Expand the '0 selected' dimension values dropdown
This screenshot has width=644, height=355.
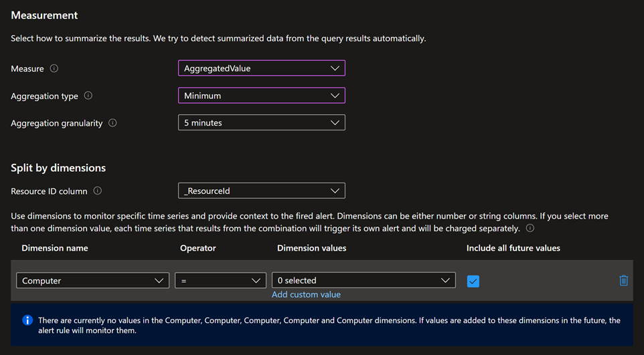364,281
